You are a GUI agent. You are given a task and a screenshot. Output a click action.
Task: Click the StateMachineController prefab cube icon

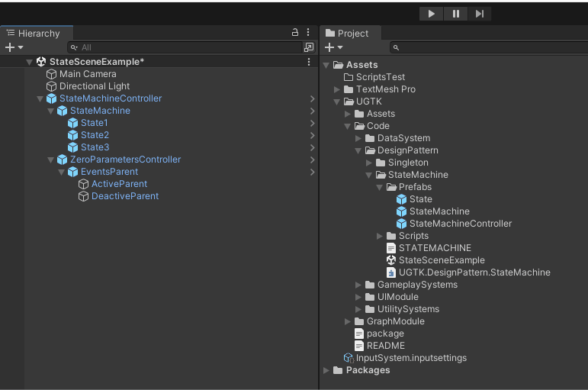tap(51, 98)
